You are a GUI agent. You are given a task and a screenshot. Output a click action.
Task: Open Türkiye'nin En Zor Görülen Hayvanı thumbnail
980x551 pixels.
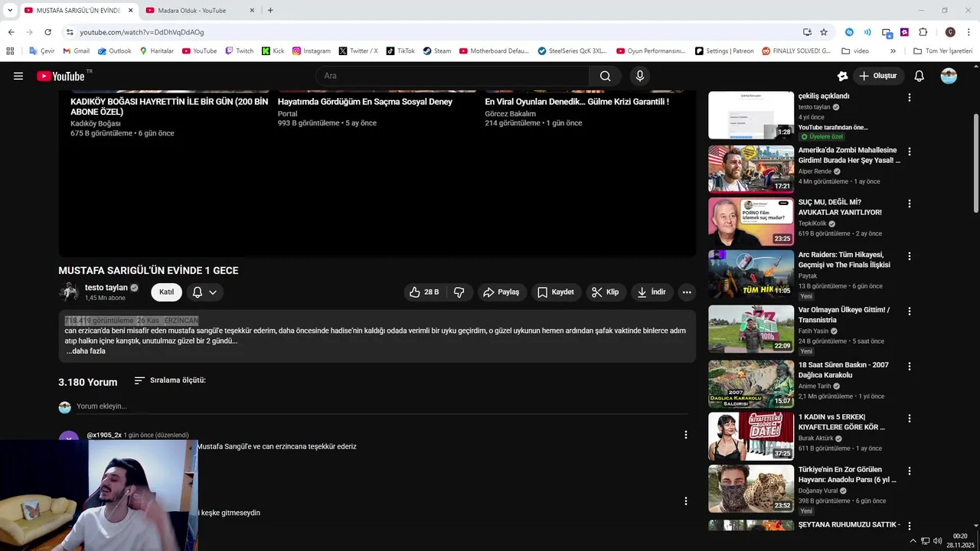pyautogui.click(x=751, y=488)
